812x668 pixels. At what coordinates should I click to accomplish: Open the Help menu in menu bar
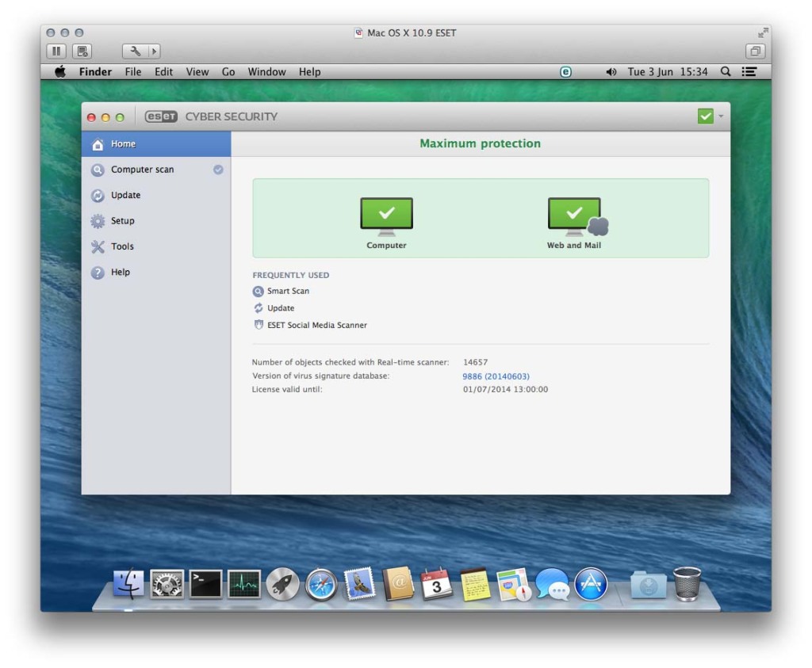(x=310, y=72)
